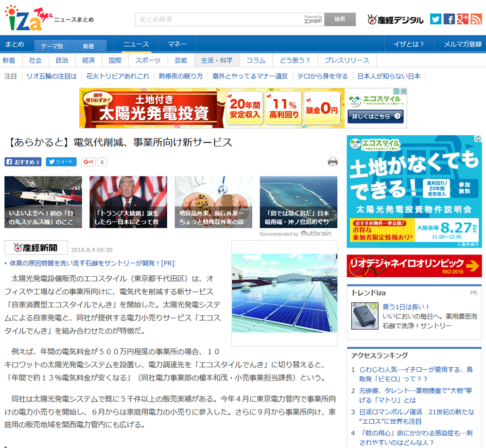This screenshot has width=486, height=448.
Task: Open 日本人が知らない日本 topic link
Action: [389, 76]
